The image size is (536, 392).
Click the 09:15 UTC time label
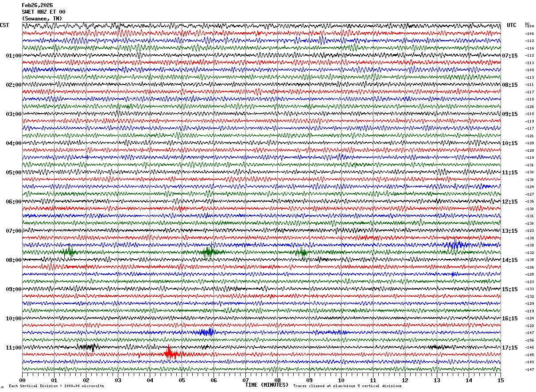point(510,114)
